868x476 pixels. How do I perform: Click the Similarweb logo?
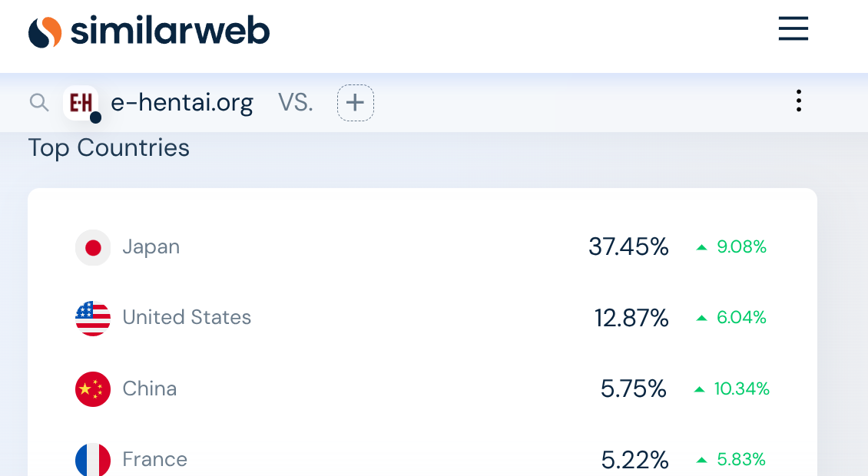(149, 31)
